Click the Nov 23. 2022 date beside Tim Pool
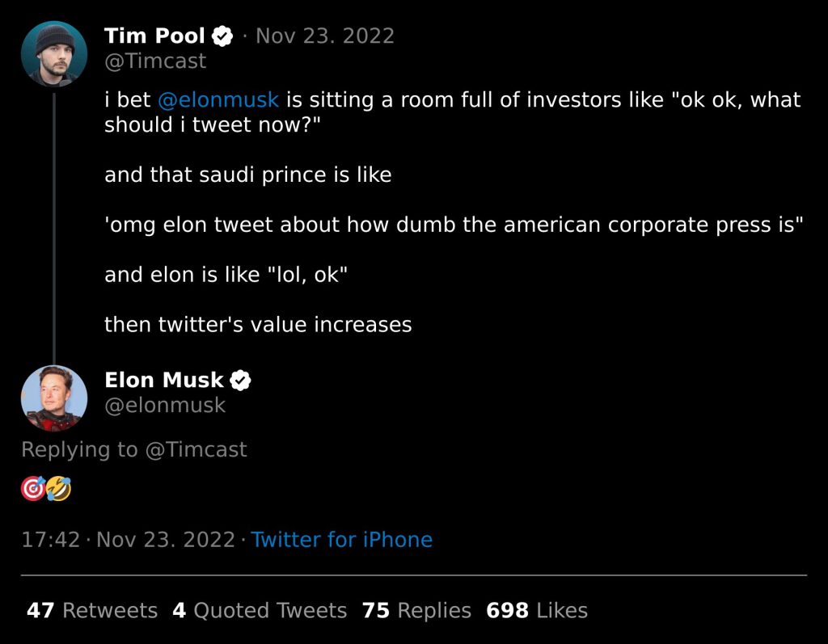The width and height of the screenshot is (828, 644). (x=325, y=36)
